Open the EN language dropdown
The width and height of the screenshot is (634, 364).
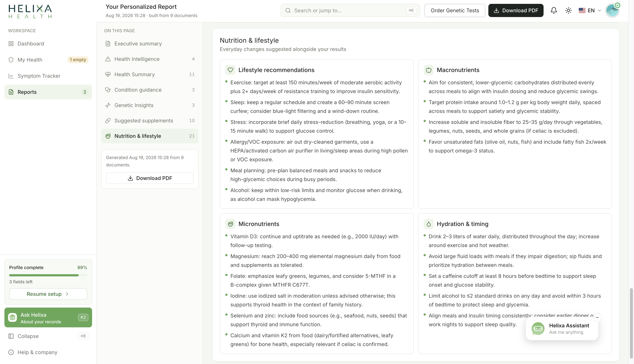pyautogui.click(x=590, y=10)
